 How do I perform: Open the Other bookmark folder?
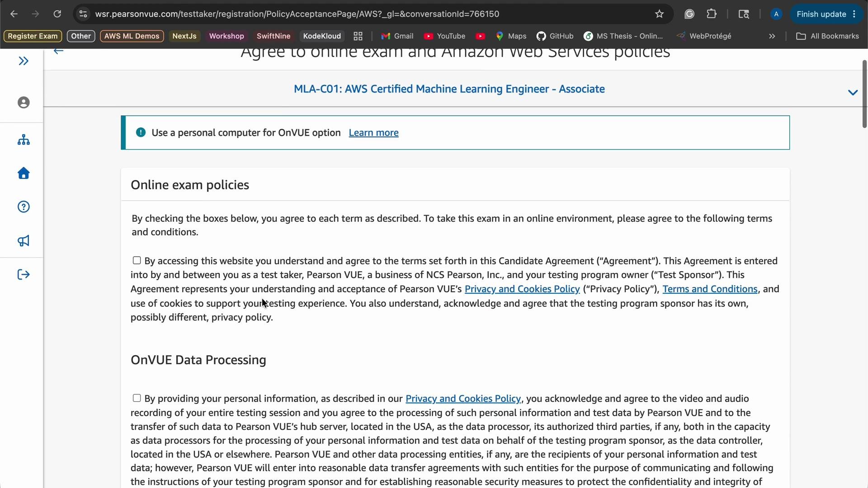tap(81, 36)
